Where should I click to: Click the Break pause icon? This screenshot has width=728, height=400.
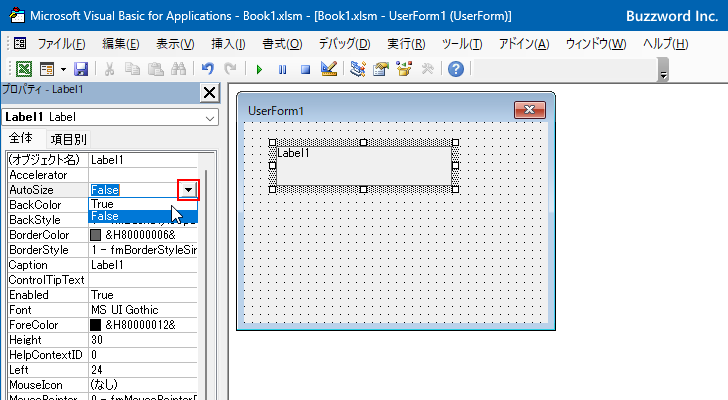point(282,70)
